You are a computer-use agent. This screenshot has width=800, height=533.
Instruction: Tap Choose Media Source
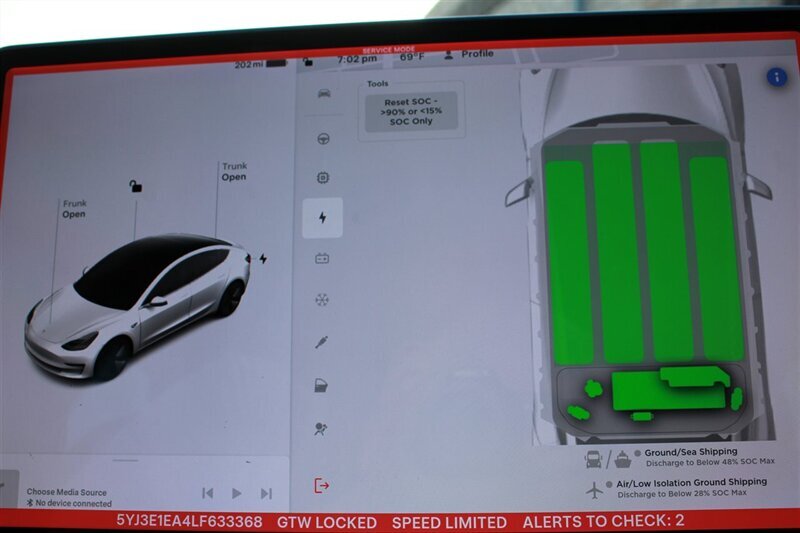pyautogui.click(x=67, y=492)
